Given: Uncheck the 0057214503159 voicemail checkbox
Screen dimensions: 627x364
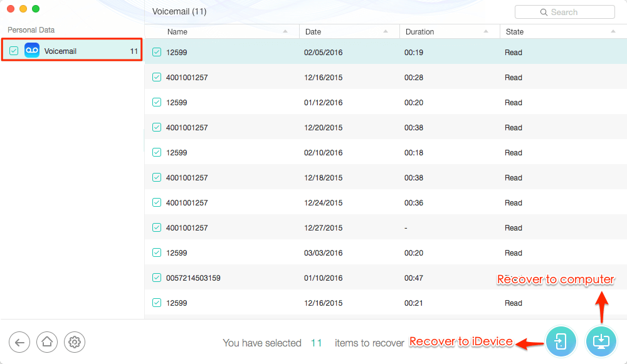Looking at the screenshot, I should point(157,278).
